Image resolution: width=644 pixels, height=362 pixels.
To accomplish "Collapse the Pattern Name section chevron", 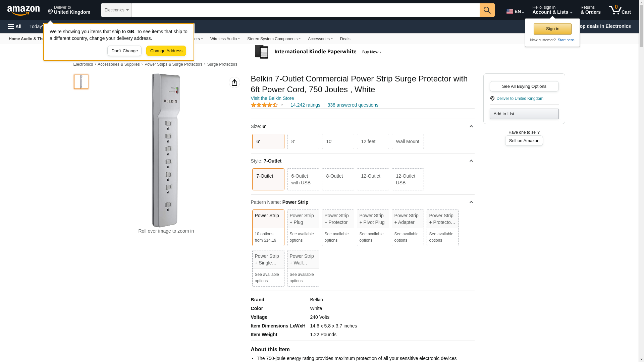I will (x=471, y=202).
